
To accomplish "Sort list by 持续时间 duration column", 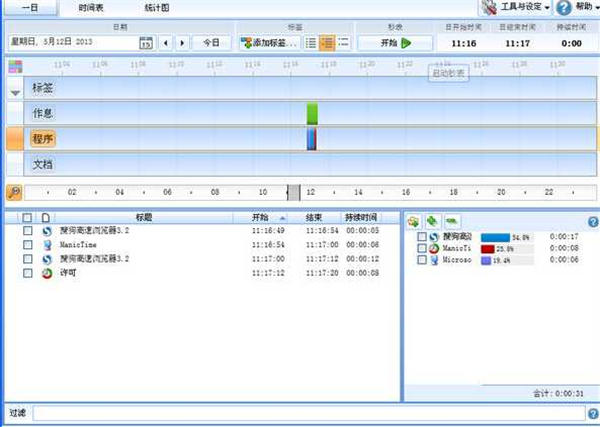I will 363,218.
